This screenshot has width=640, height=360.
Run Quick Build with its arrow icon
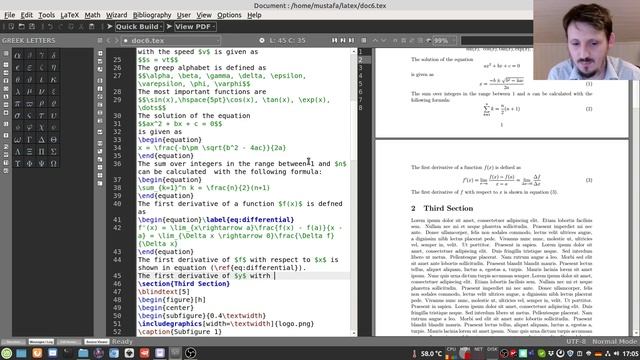click(110, 27)
